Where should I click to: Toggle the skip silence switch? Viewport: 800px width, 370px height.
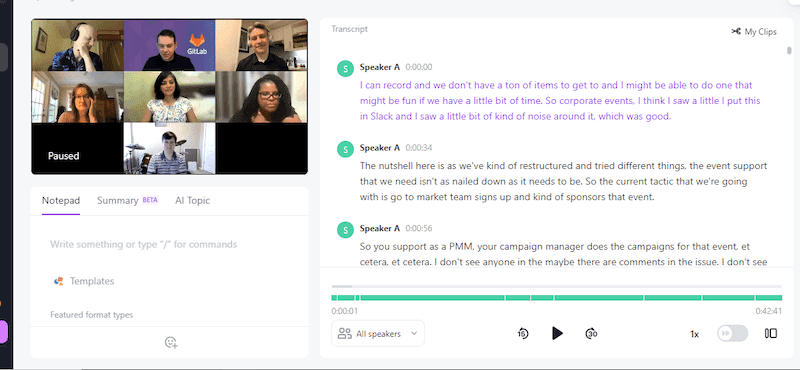[732, 333]
